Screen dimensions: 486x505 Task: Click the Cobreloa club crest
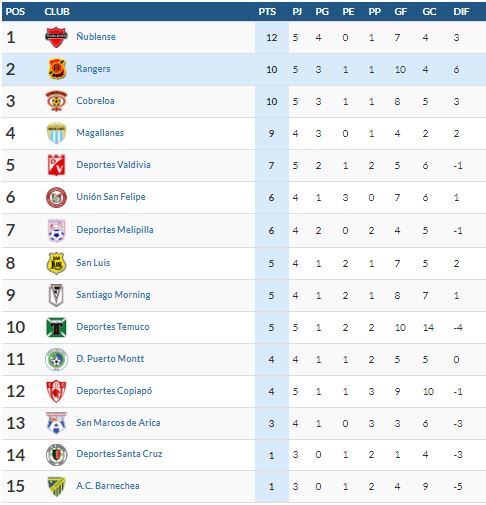coord(56,101)
